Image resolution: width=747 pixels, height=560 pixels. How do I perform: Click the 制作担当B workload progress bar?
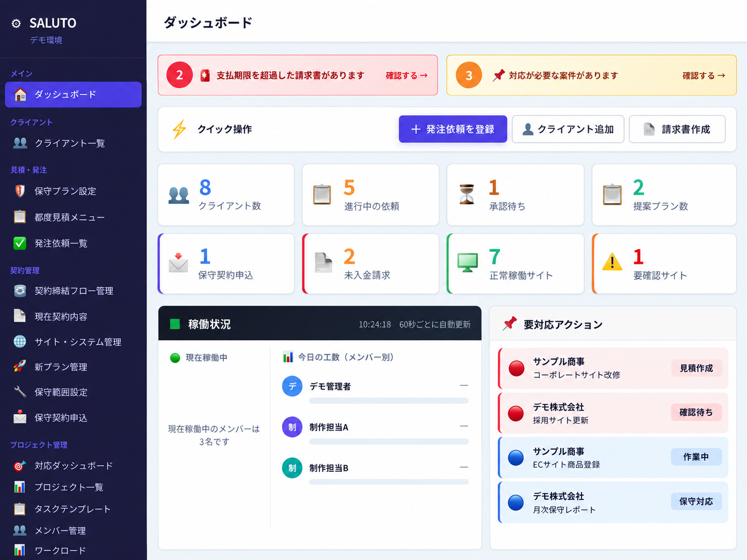[x=389, y=482]
